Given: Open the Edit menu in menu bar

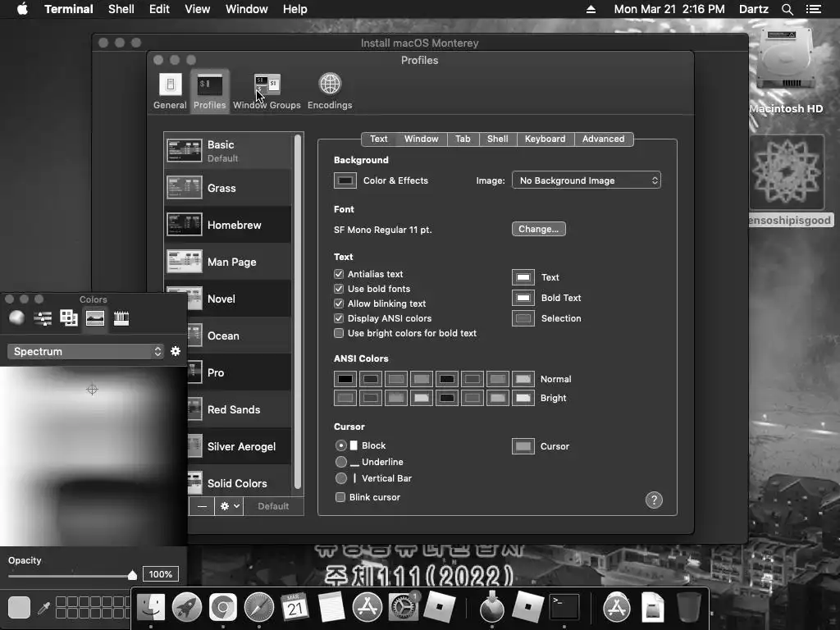Looking at the screenshot, I should (x=159, y=9).
